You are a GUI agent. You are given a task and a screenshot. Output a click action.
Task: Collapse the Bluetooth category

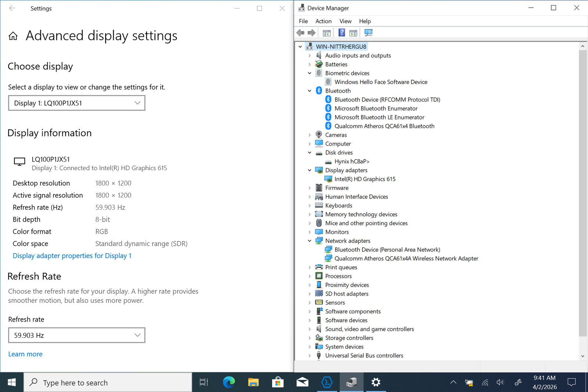(x=309, y=91)
